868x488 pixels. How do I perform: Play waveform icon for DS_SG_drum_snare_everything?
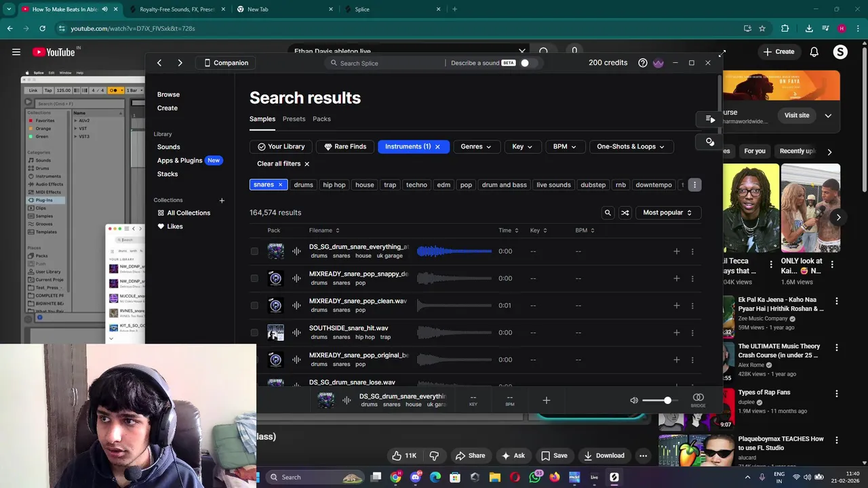click(x=296, y=251)
